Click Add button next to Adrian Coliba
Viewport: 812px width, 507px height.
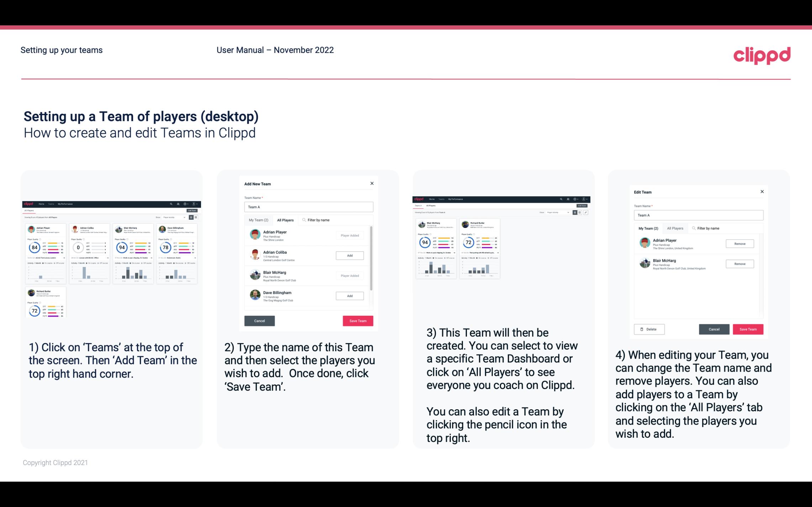(x=349, y=255)
